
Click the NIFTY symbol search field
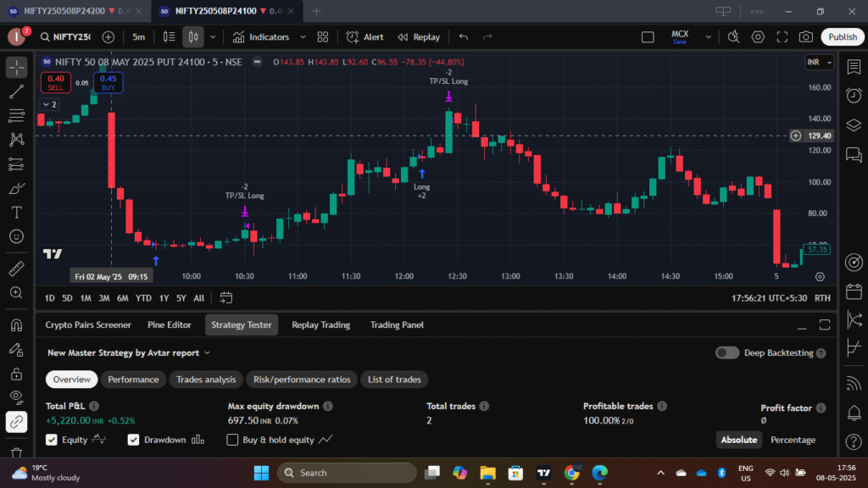tap(66, 37)
